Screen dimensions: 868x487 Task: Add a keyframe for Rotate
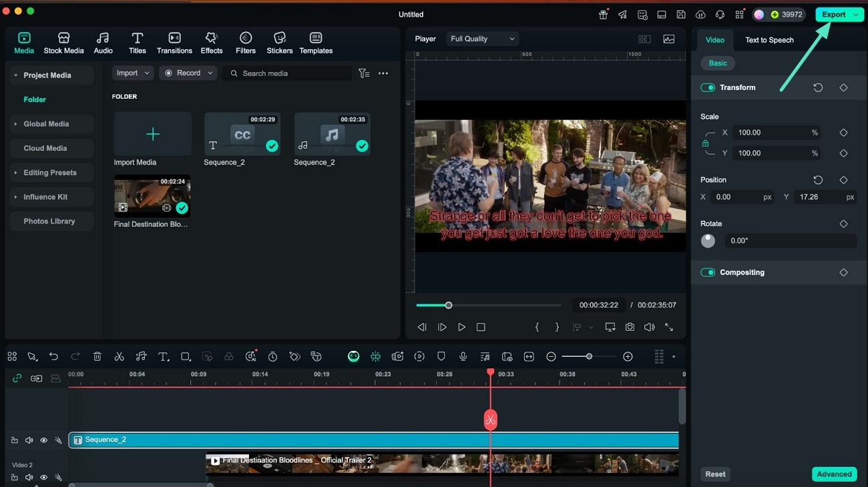click(x=843, y=223)
